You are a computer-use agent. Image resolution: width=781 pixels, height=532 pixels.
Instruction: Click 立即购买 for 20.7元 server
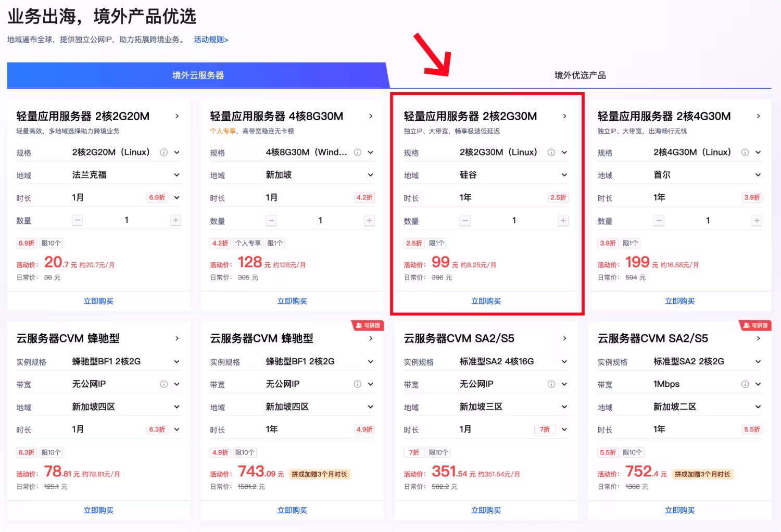(98, 301)
